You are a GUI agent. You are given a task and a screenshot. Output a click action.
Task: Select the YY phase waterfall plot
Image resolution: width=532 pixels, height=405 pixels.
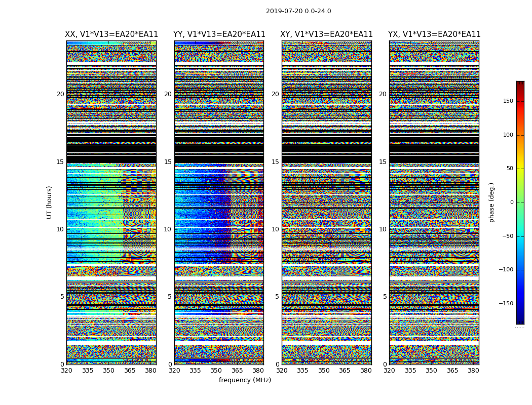click(219, 202)
